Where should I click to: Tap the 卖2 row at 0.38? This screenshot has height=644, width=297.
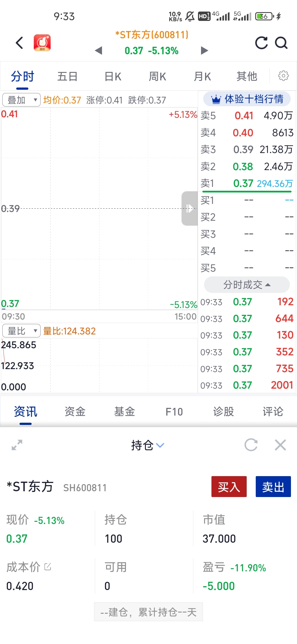(247, 167)
